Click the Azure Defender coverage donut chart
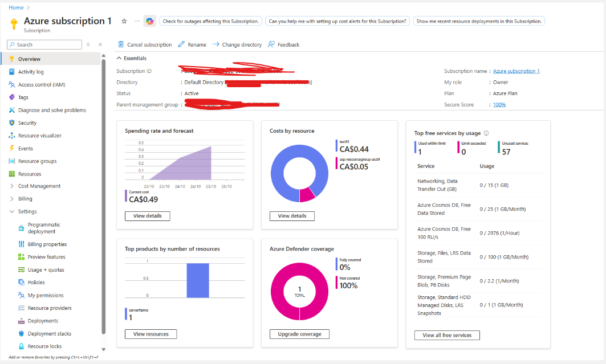The image size is (606, 364). 299,292
